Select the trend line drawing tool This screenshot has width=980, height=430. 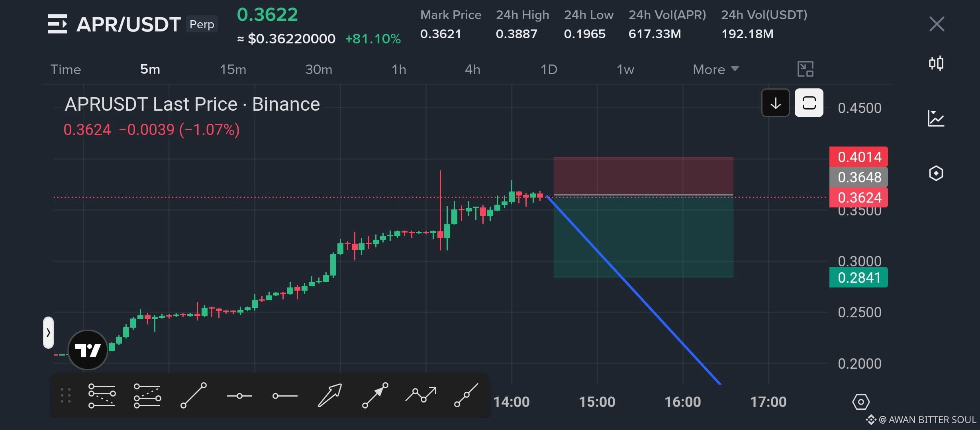(194, 395)
